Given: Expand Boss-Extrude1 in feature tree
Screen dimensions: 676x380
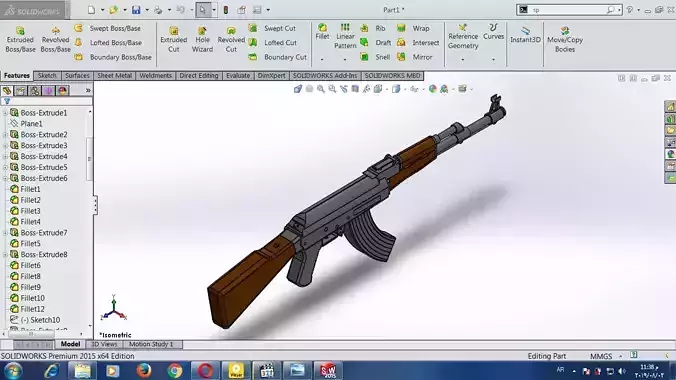Looking at the screenshot, I should (x=5, y=113).
